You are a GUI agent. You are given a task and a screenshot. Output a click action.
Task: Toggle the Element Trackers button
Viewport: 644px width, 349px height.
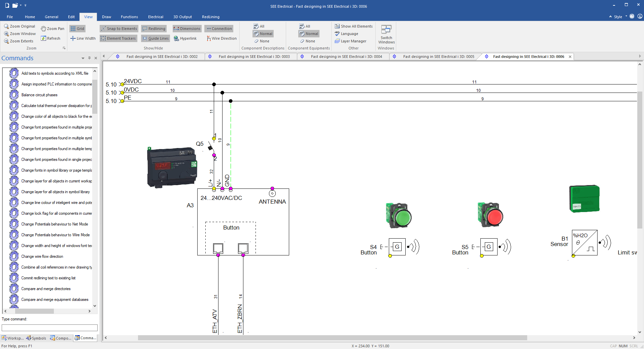(118, 38)
